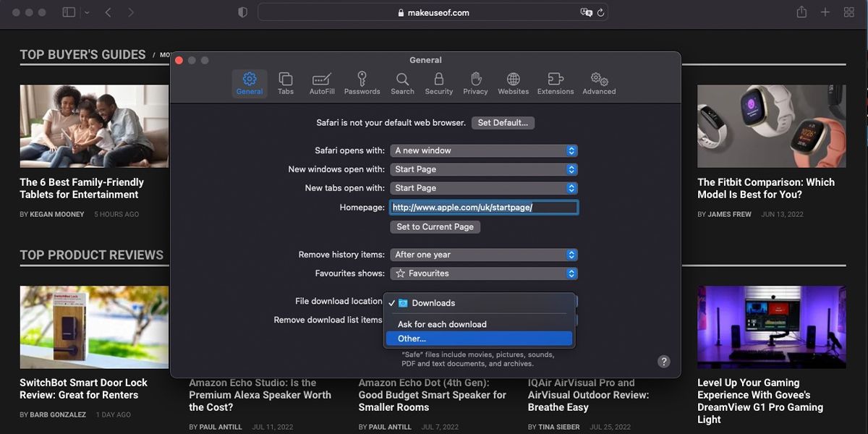Click the TOP BUYER'S GUIDES heading
868x434 pixels.
point(82,55)
